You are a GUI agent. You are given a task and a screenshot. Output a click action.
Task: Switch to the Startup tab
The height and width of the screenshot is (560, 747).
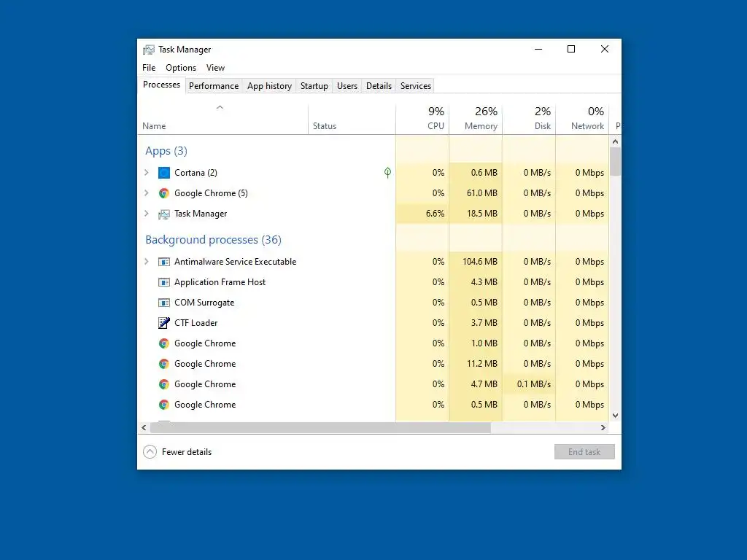[314, 86]
